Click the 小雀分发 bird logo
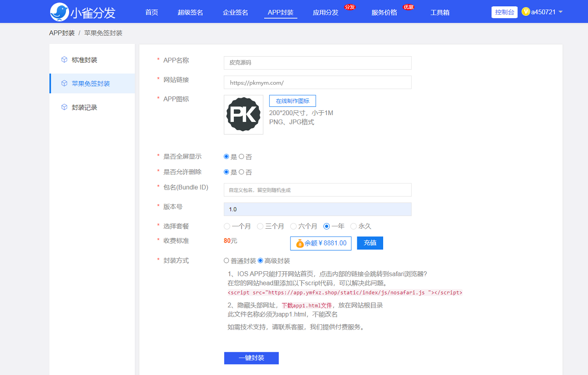Viewport: 588px width, 375px height. coord(60,12)
